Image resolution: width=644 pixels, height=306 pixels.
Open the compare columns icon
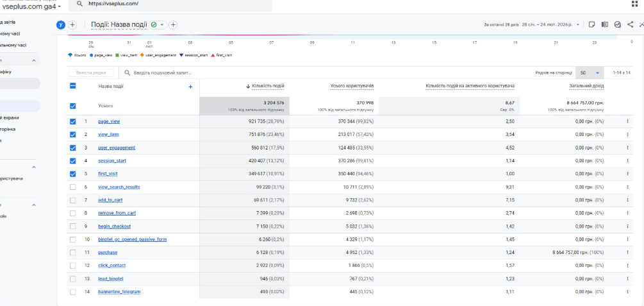click(604, 25)
